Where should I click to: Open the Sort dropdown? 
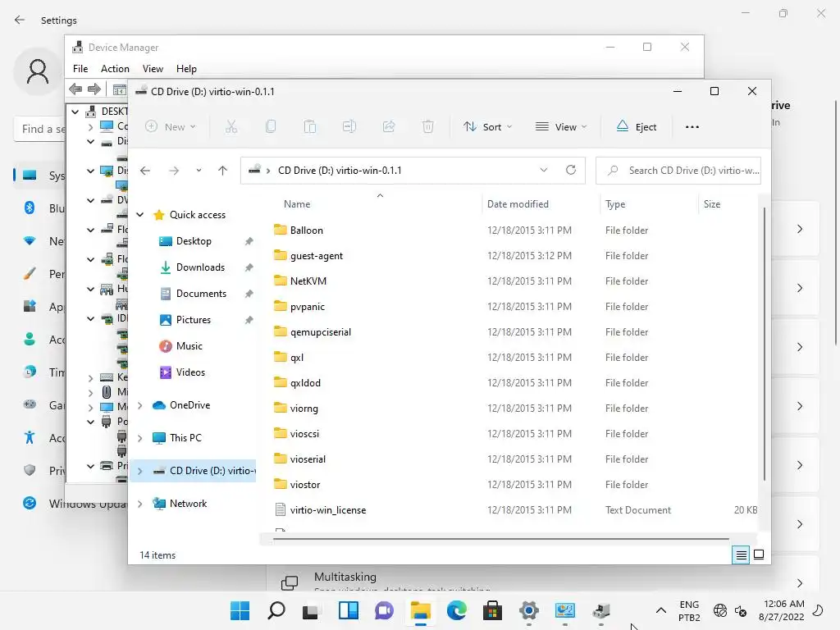[488, 127]
